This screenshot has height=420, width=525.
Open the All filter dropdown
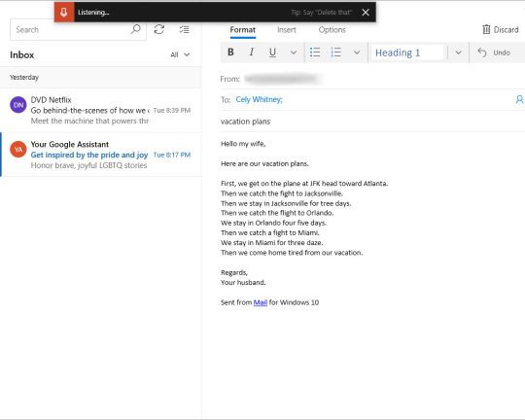pyautogui.click(x=180, y=54)
